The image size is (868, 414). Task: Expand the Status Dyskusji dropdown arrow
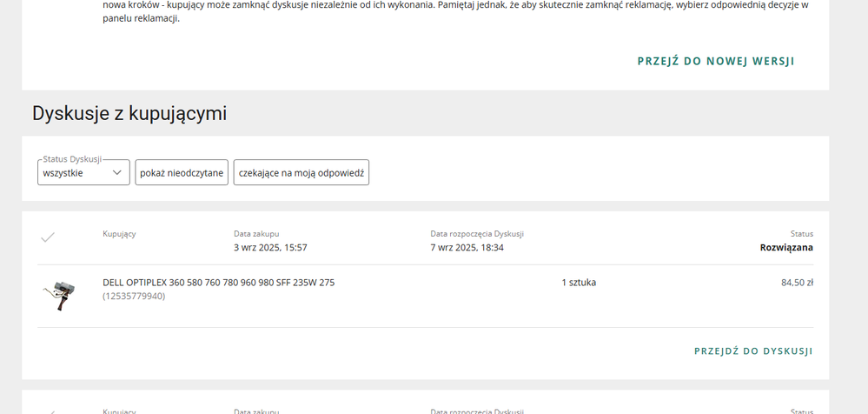(x=117, y=173)
